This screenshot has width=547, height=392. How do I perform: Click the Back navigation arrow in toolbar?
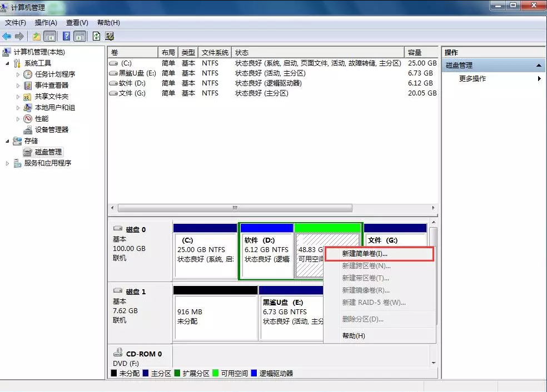pyautogui.click(x=7, y=36)
